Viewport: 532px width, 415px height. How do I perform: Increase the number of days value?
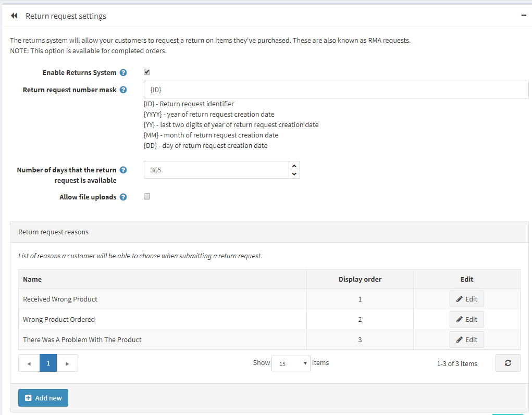pyautogui.click(x=294, y=166)
